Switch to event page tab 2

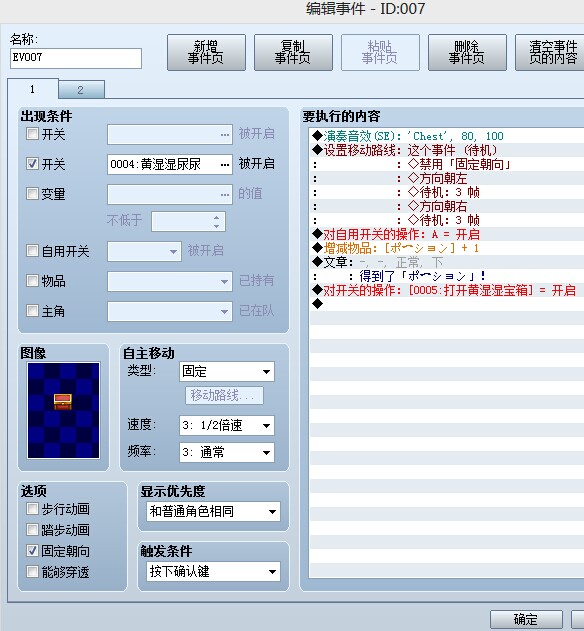(x=81, y=90)
